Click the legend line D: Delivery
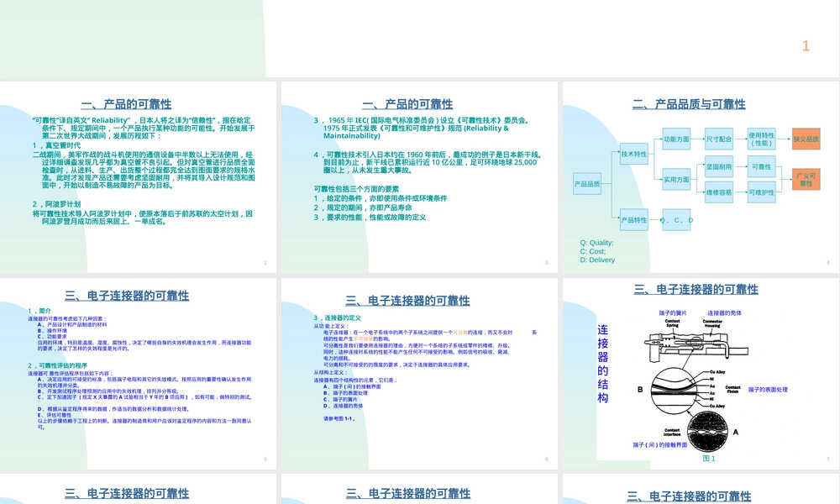Image resolution: width=840 pixels, height=504 pixels. coord(597,260)
